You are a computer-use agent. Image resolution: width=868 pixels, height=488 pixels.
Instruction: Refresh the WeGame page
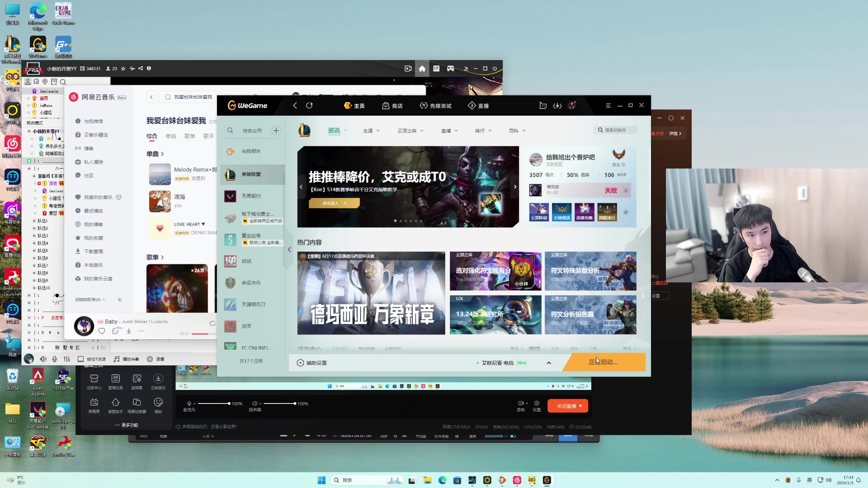point(309,105)
